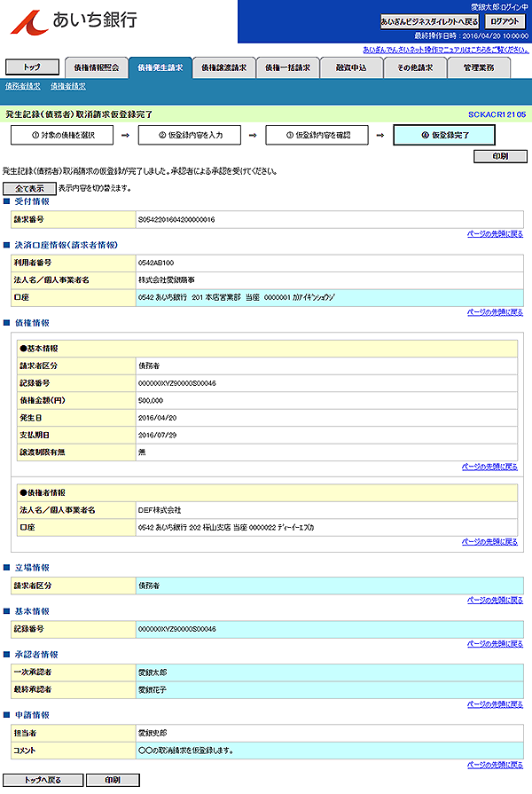Select the 請求番号 value S0542201604200000016
Viewport: 532px width, 794px height.
(x=176, y=220)
